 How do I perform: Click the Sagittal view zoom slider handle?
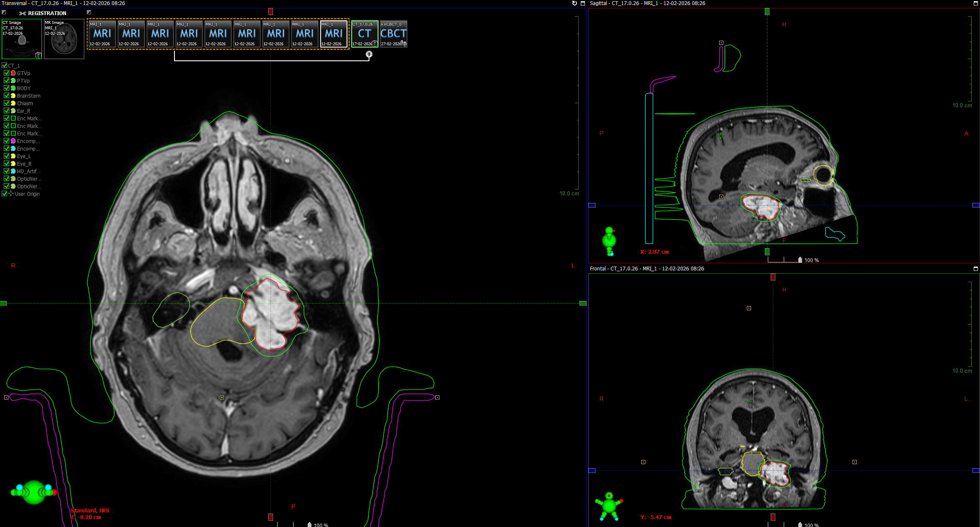[800, 260]
